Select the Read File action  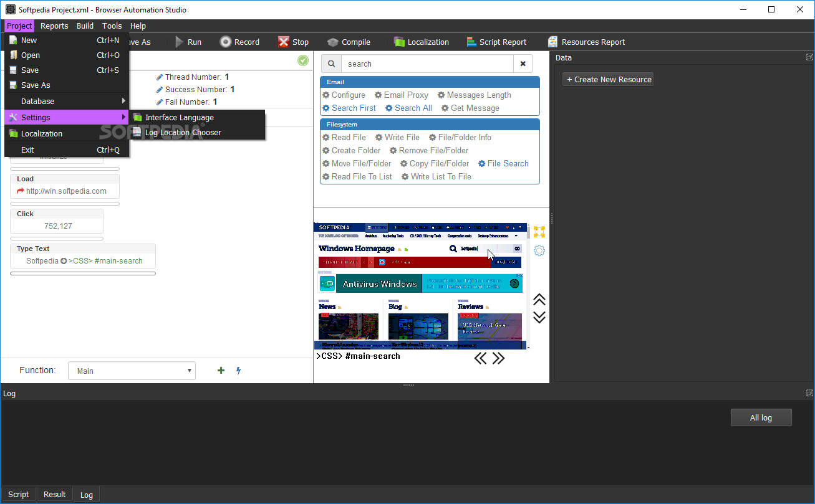coord(344,138)
